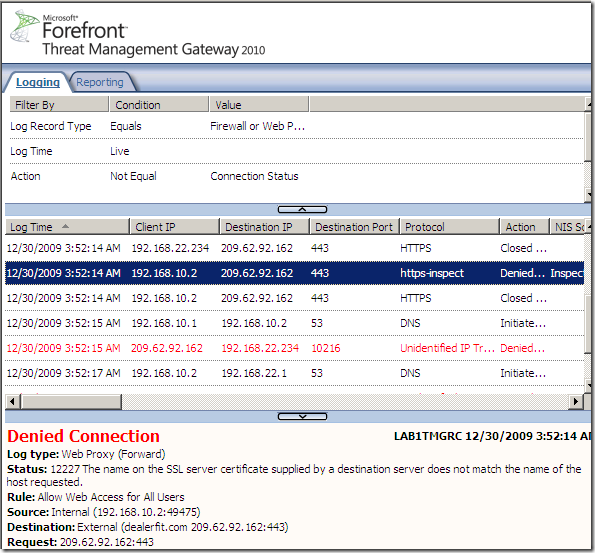Viewport: 595px width, 553px height.
Task: Click the horizontal scrollbar thumb
Action: 71,401
